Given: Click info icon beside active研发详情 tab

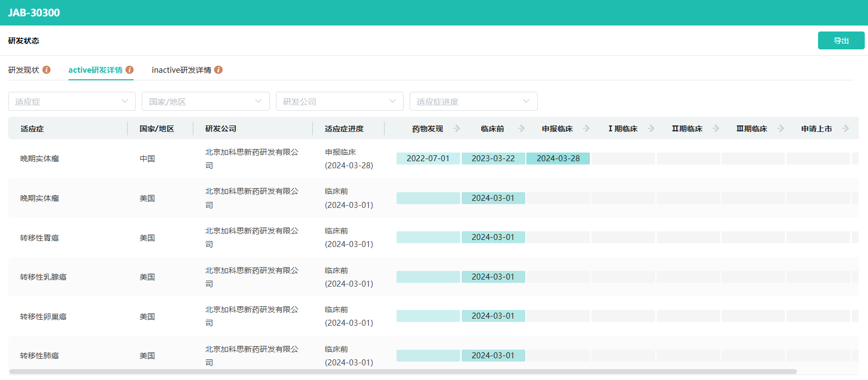Looking at the screenshot, I should coord(130,70).
